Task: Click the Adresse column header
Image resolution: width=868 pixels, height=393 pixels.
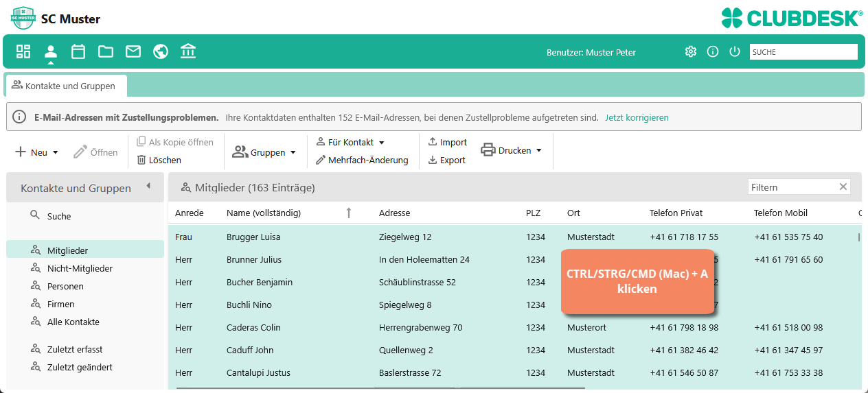Action: click(394, 213)
